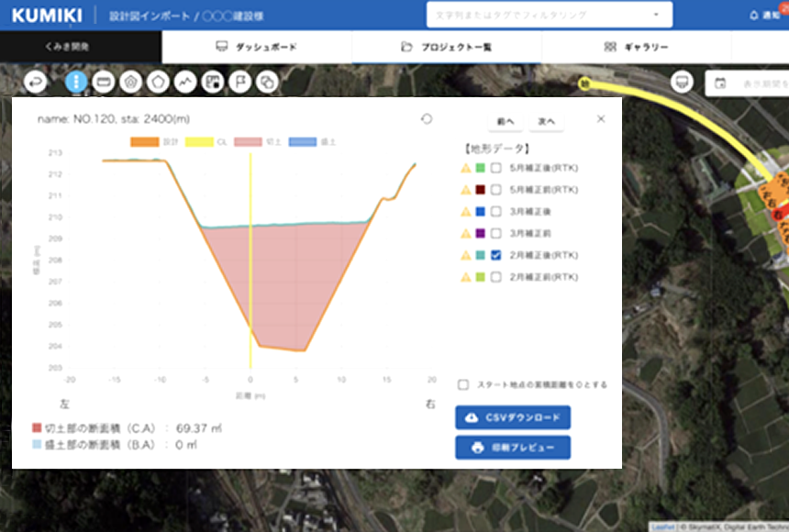This screenshot has width=789, height=532.
Task: Click the 印刷プレビュー button
Action: [513, 448]
